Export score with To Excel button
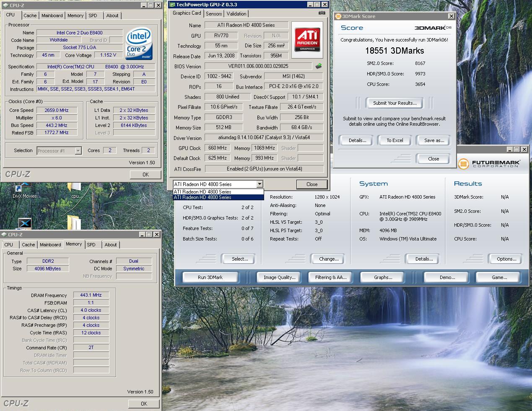 click(x=395, y=140)
